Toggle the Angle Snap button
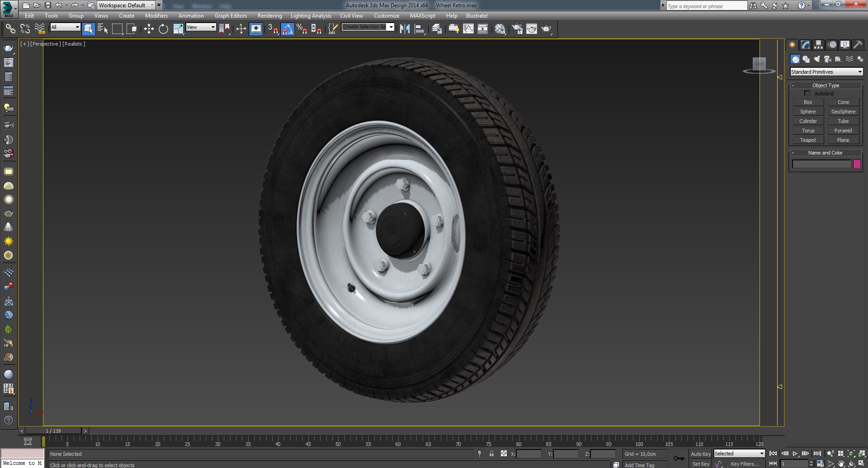 287,29
